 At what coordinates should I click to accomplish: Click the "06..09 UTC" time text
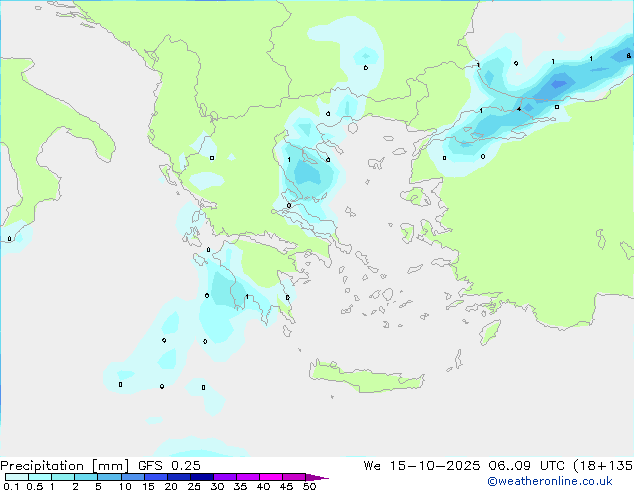click(527, 466)
